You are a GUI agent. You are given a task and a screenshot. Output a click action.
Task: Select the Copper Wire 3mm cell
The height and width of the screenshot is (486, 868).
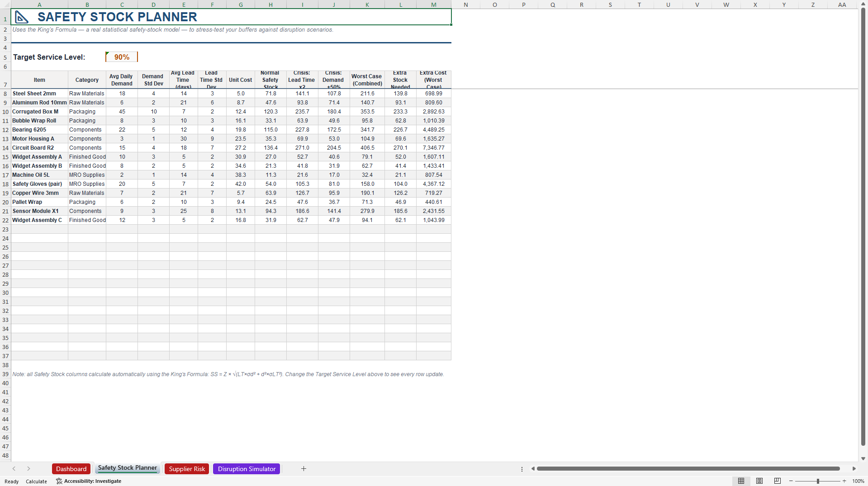tap(39, 193)
